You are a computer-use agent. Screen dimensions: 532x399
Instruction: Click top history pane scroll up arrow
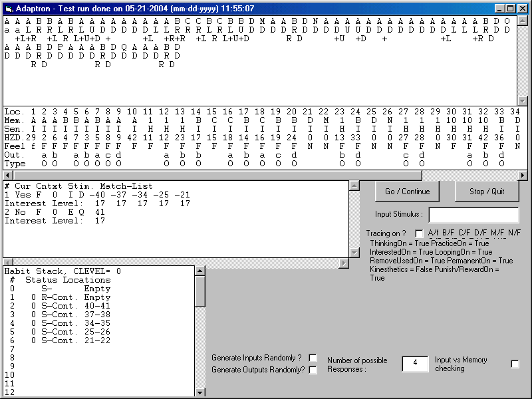point(523,21)
